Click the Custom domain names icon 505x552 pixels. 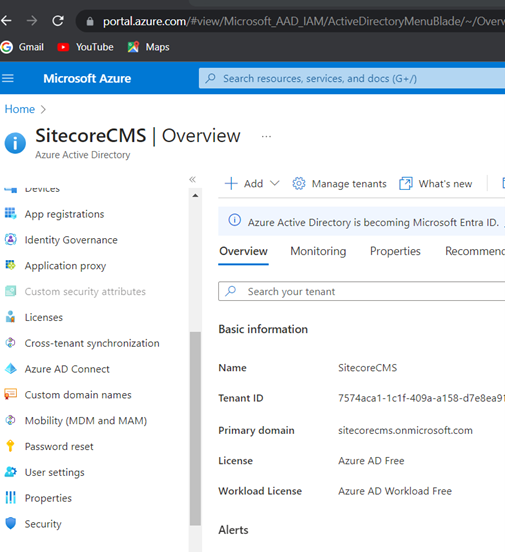[x=11, y=394]
